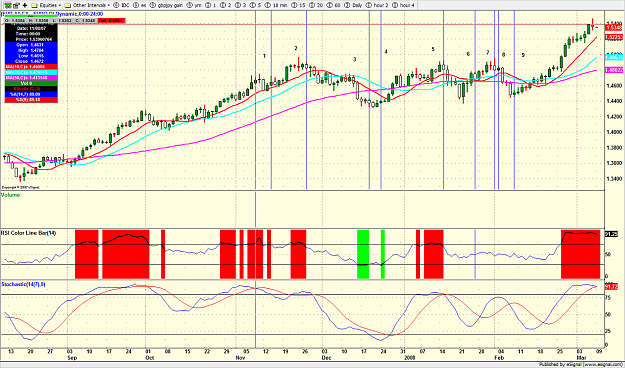The height and width of the screenshot is (368, 625).
Task: Switch to the 3 minute interval
Action: pyautogui.click(x=239, y=6)
